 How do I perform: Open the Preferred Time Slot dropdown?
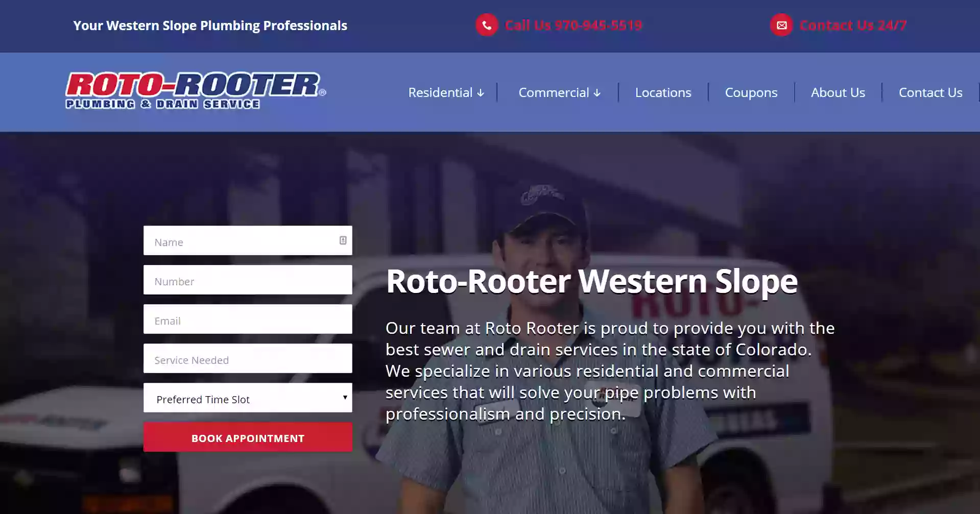click(x=248, y=398)
